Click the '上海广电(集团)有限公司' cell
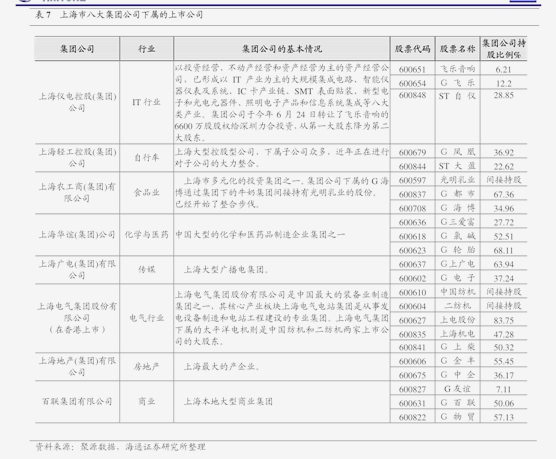Viewport: 556px width, 459px height. [77, 269]
